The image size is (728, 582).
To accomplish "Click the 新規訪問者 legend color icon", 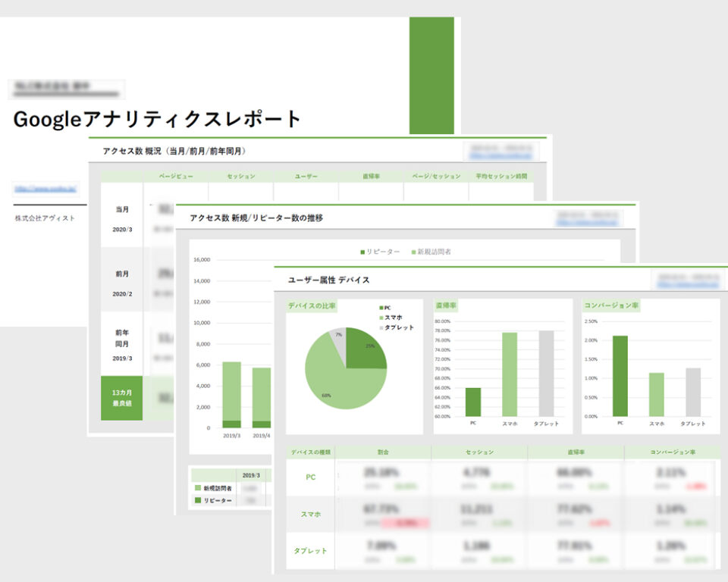I will (413, 252).
